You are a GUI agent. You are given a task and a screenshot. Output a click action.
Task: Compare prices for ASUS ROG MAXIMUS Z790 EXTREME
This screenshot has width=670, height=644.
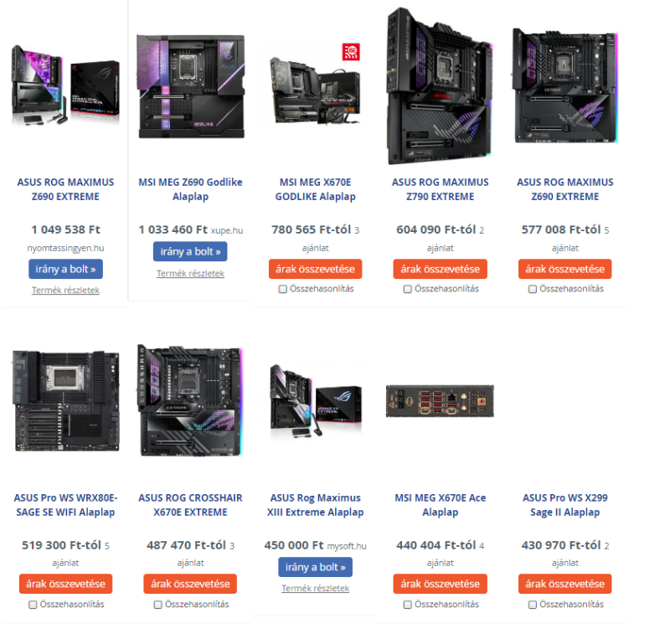[x=441, y=269]
